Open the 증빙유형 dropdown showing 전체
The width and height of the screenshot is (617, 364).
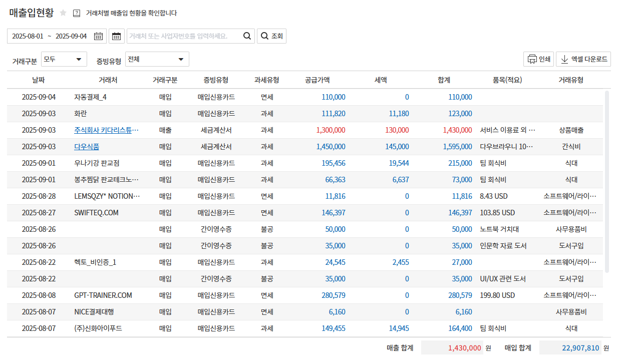tap(157, 60)
